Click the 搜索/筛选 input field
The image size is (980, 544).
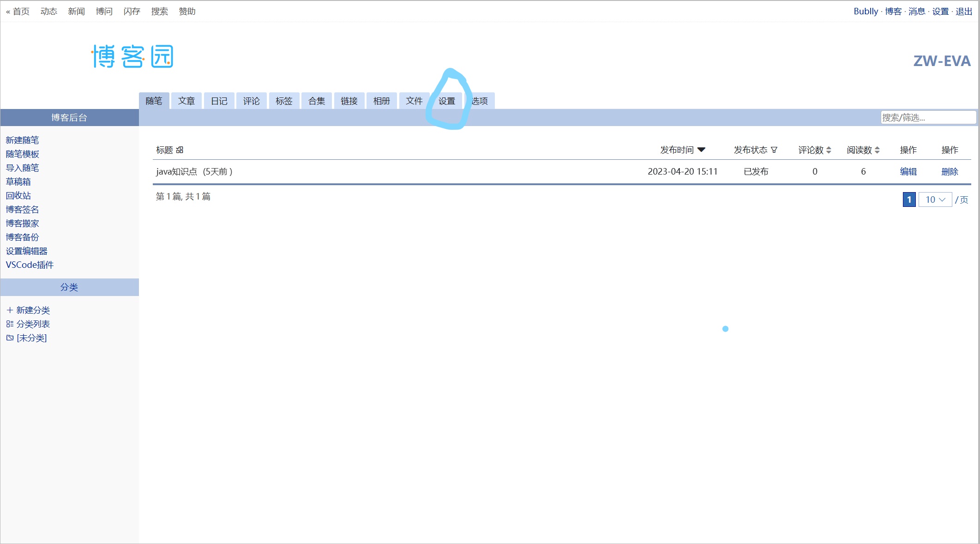928,117
